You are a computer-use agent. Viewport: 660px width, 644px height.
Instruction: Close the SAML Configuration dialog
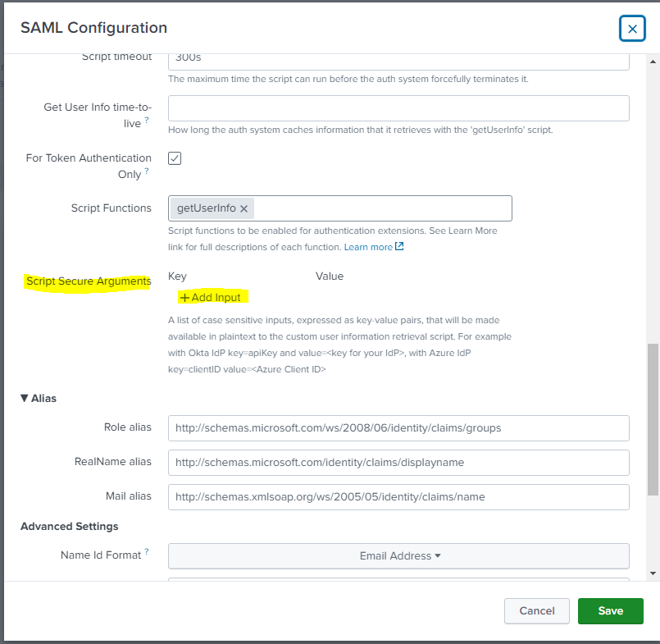coord(632,29)
